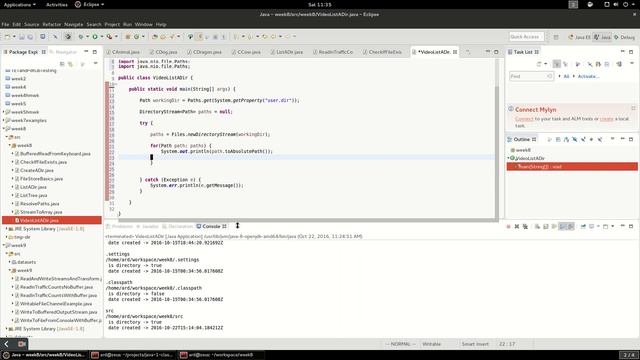Click the Run green play toolbar icon

[x=95, y=37]
